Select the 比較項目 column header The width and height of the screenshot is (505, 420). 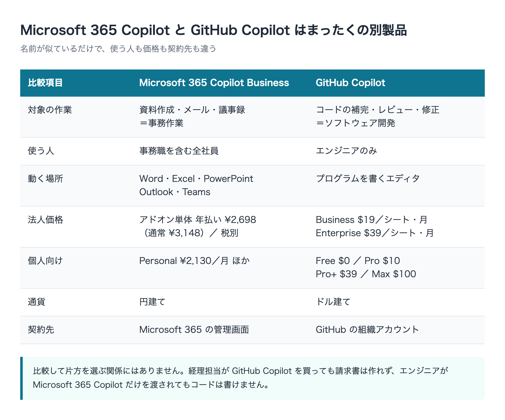[x=45, y=83]
